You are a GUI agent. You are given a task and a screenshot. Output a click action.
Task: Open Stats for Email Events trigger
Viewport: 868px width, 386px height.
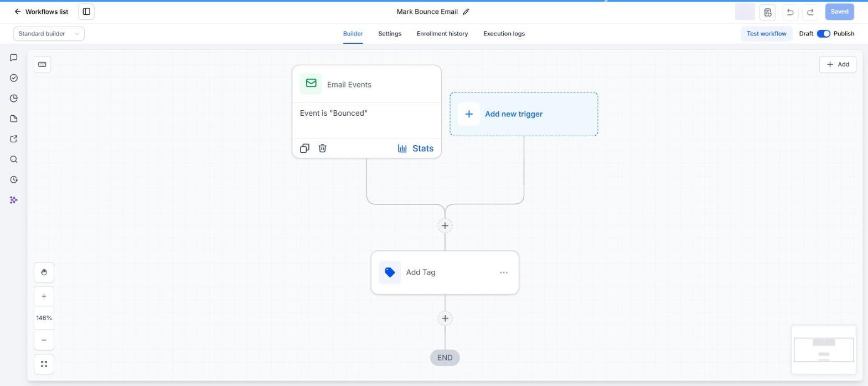(416, 148)
